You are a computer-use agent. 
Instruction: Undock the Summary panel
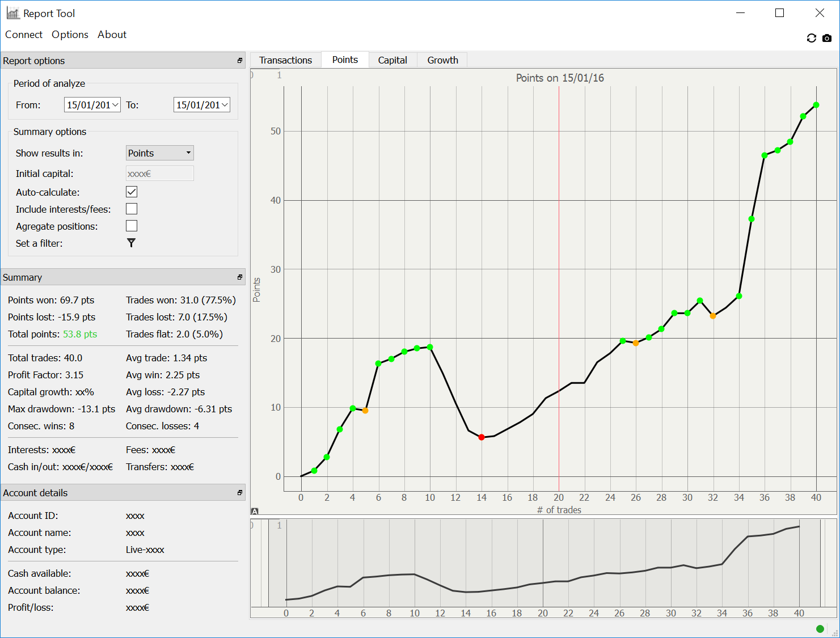[240, 277]
